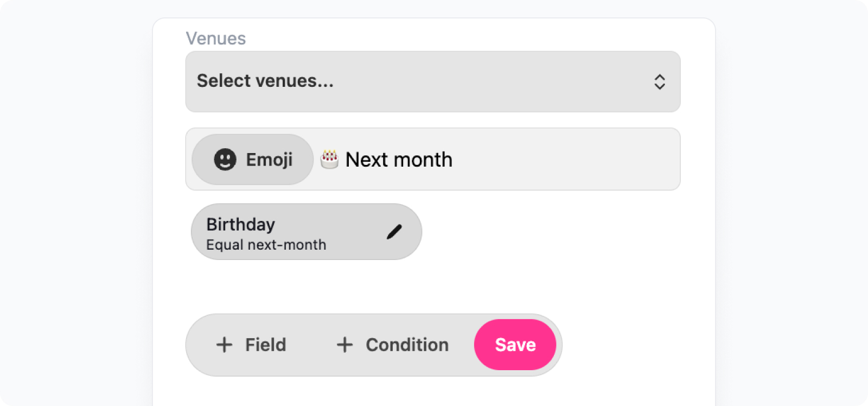Click the "Save" text label
Viewport: 868px width, 406px height.
tap(515, 345)
